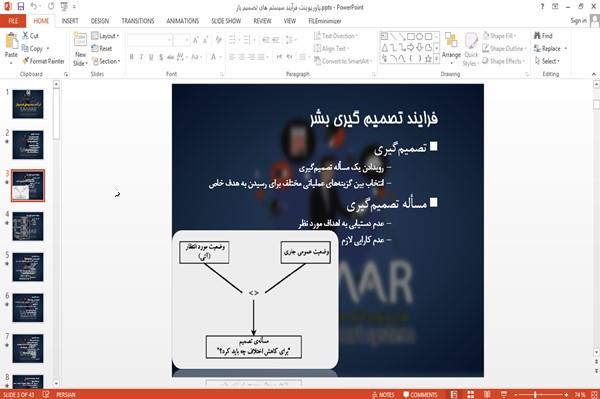Switch to the DESIGN tab

100,21
